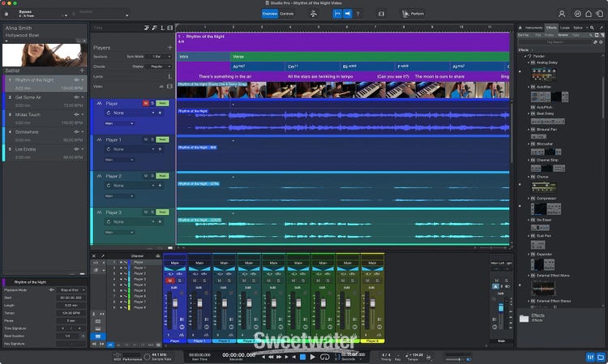Screen dimensions: 608x364
Task: Open the Effects tab in browser
Action: [551, 28]
